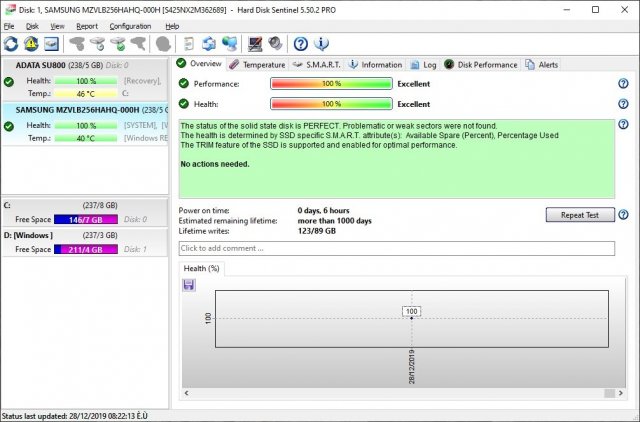640x422 pixels.
Task: Click the Refresh toolbar icon
Action: [x=11, y=44]
